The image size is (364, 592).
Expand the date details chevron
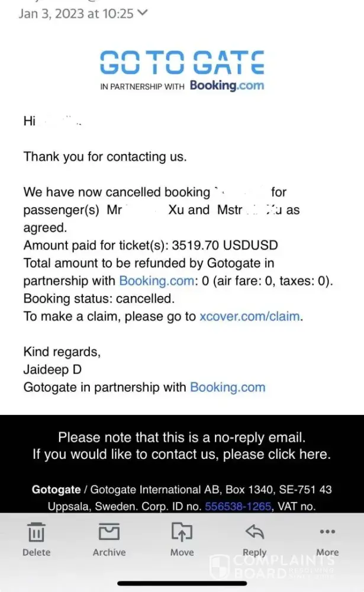tap(142, 13)
